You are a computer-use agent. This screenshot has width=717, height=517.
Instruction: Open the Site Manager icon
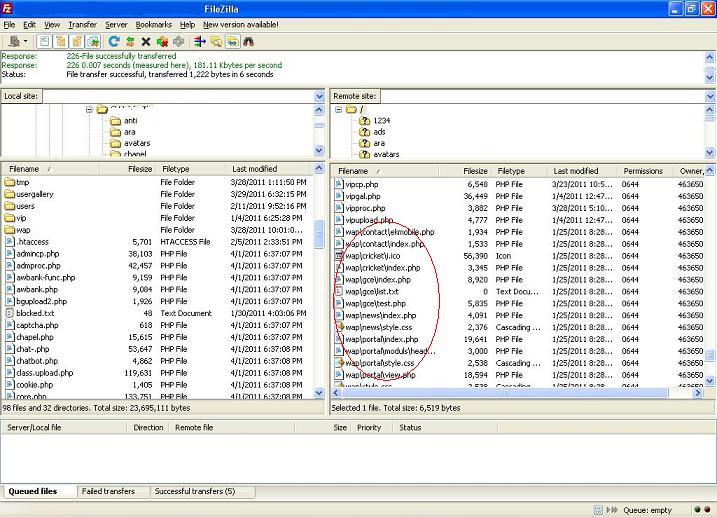(x=14, y=42)
